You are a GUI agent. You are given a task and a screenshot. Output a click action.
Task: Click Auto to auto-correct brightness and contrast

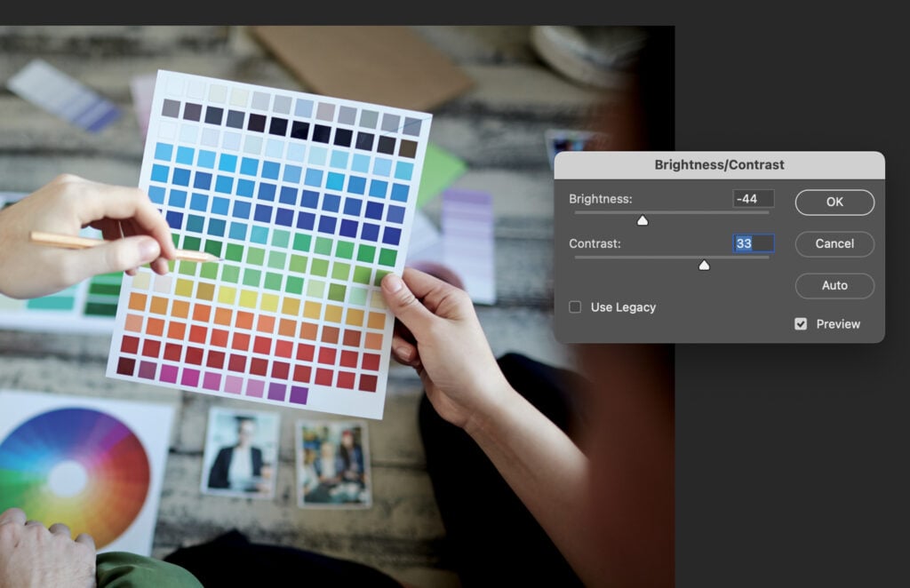coord(834,285)
